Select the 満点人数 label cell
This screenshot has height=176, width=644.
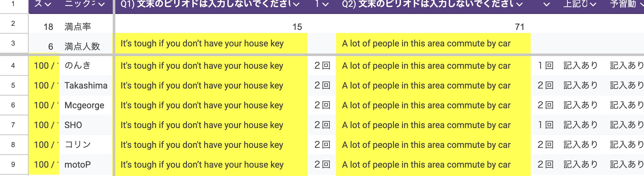pos(86,46)
